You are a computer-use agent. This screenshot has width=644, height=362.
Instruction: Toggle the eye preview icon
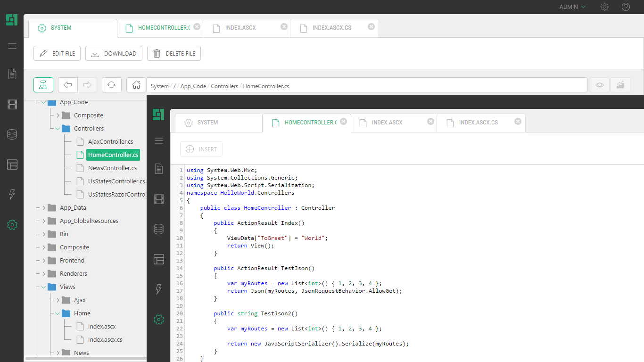coord(599,85)
